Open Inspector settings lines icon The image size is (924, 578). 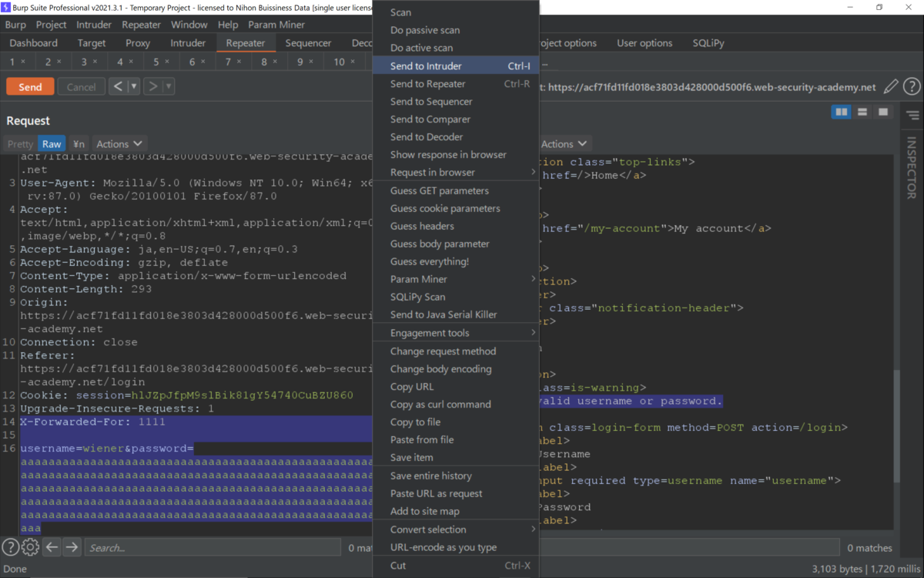pos(912,116)
